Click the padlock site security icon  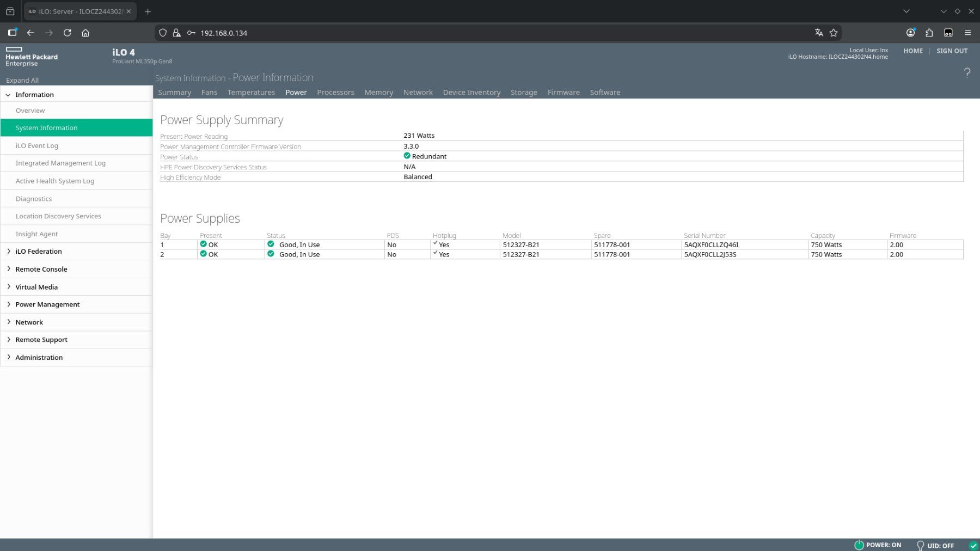point(176,33)
